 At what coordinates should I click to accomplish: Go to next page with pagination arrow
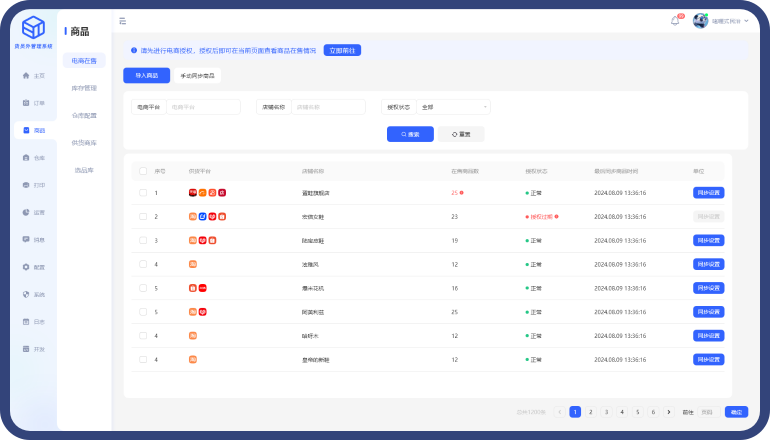click(x=669, y=411)
